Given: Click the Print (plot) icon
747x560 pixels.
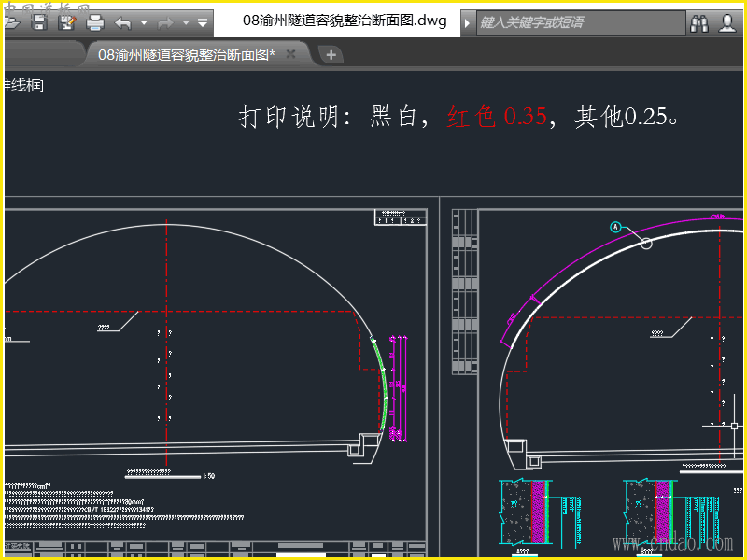Looking at the screenshot, I should tap(95, 22).
